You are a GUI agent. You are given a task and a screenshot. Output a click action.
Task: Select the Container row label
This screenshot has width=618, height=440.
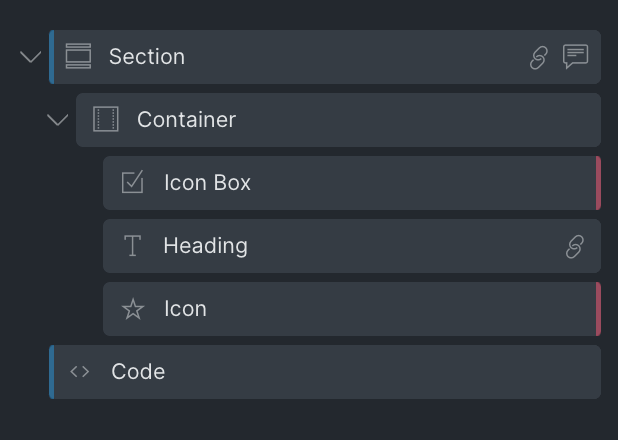click(x=186, y=119)
